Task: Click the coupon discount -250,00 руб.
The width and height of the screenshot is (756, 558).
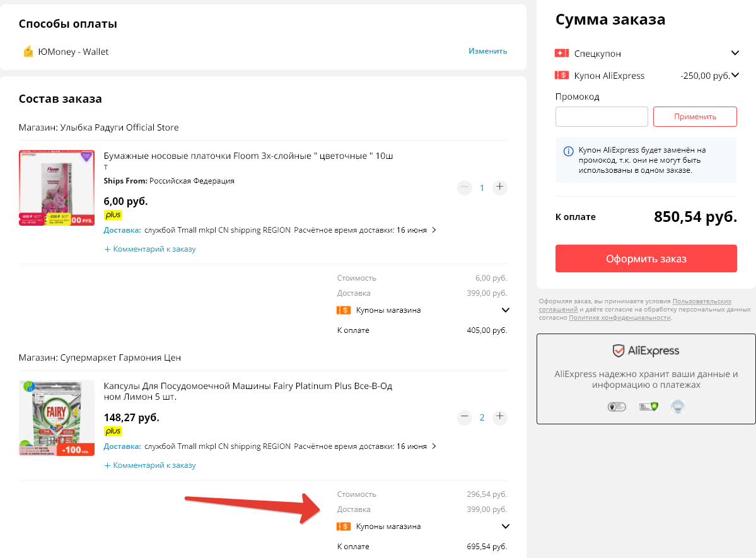Action: tap(705, 76)
